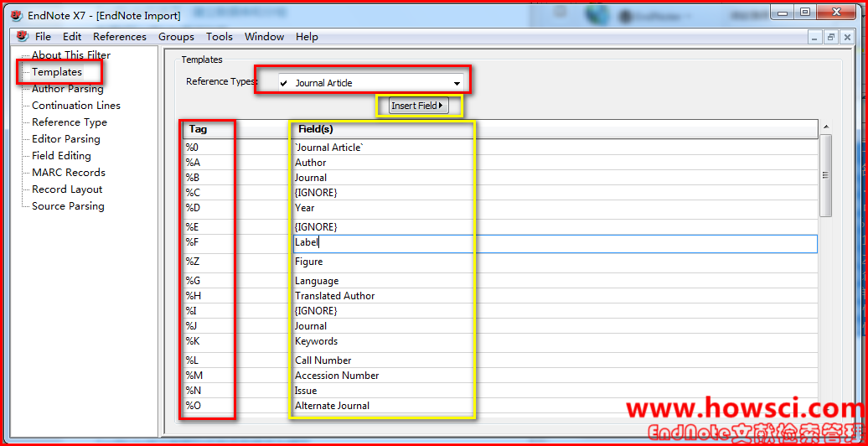The width and height of the screenshot is (868, 446).
Task: Click the {IGNORE} field for tag %E
Action: tap(555, 226)
